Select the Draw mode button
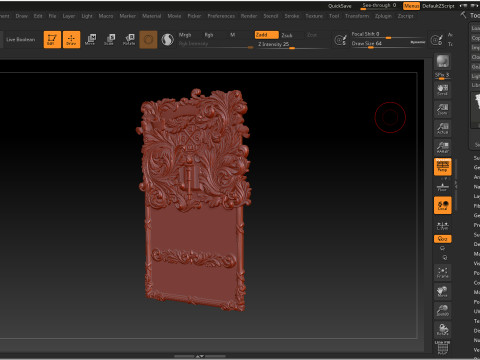Screen dimensions: 480x360 [x=71, y=40]
